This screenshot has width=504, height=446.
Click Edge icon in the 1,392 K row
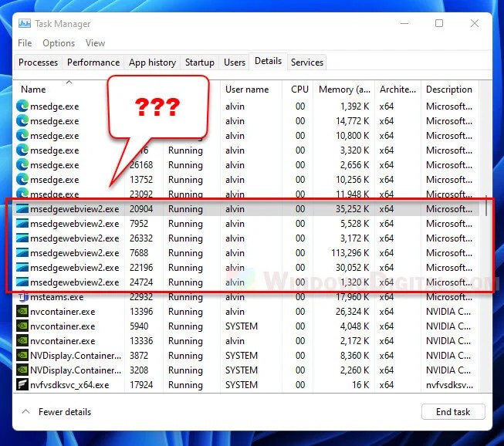(22, 106)
